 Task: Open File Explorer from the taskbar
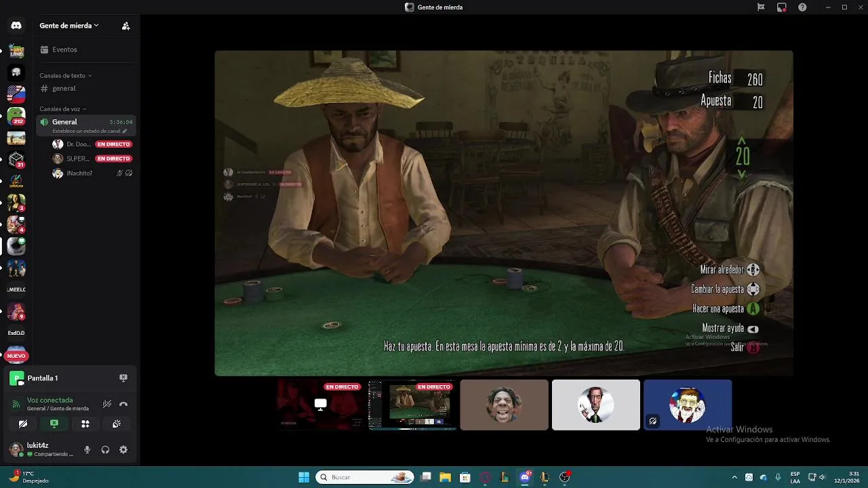coord(445,477)
